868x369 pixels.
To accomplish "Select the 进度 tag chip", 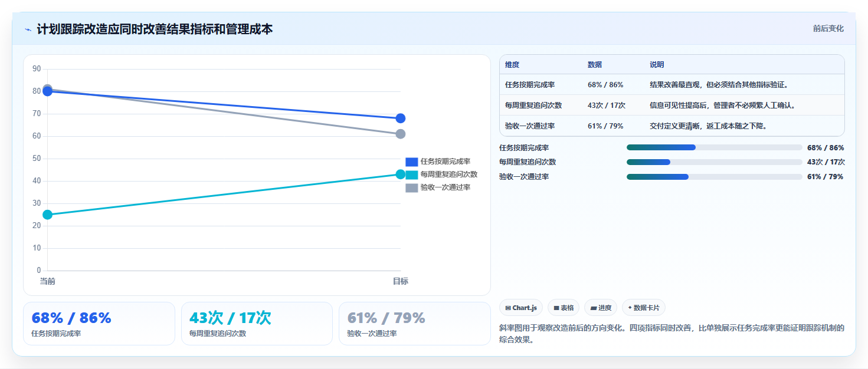I will click(x=601, y=308).
